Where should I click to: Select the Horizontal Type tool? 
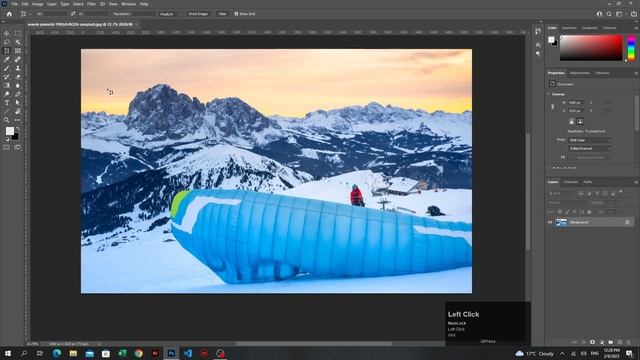(7, 103)
